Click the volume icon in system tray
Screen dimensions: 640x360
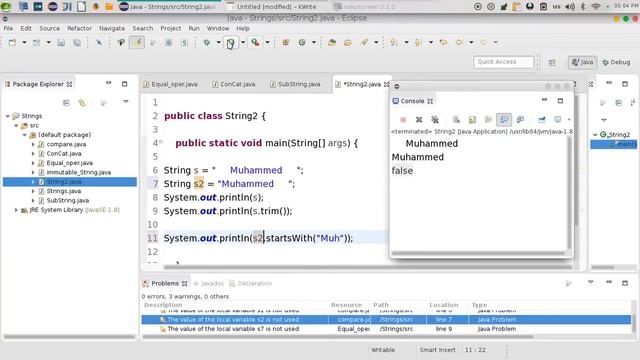coord(570,7)
